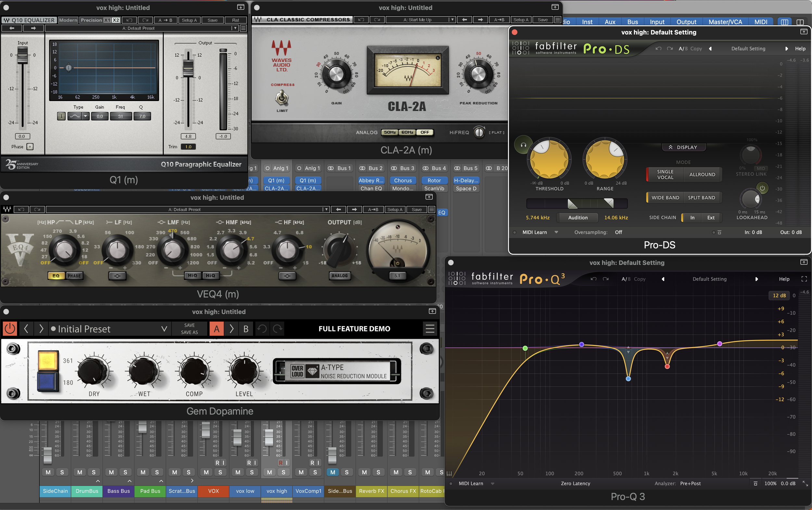Click Setup A in the CLA-2A toolbar
Viewport: 812px width, 510px height.
(x=521, y=20)
